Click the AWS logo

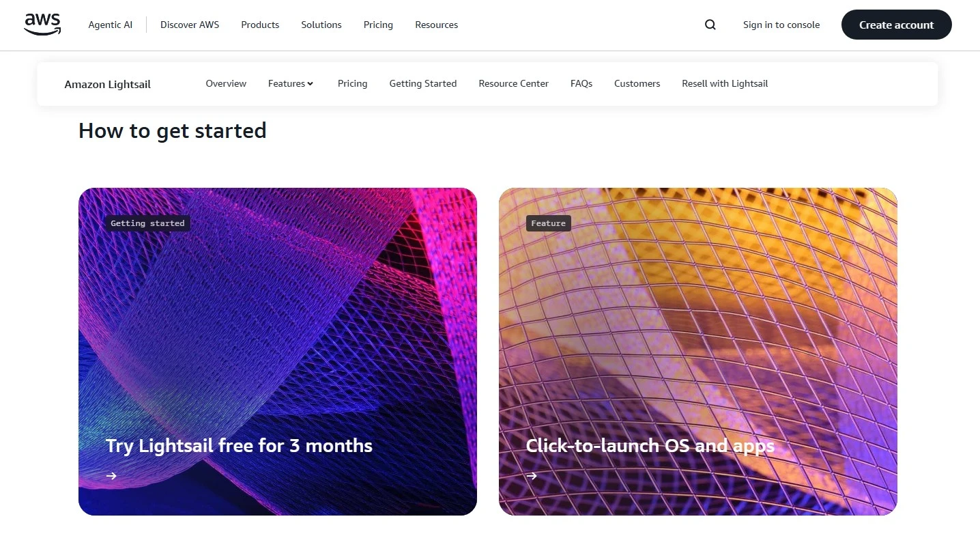click(42, 24)
